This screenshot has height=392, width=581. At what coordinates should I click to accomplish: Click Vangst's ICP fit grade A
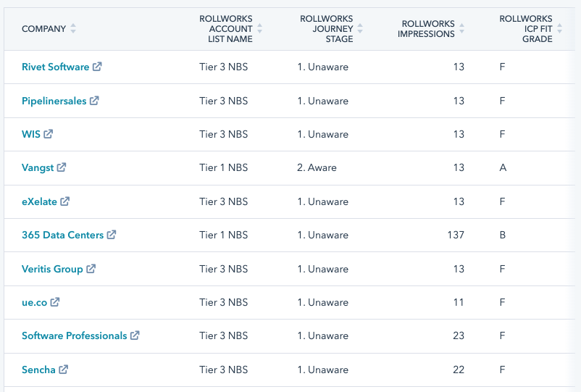pyautogui.click(x=503, y=167)
